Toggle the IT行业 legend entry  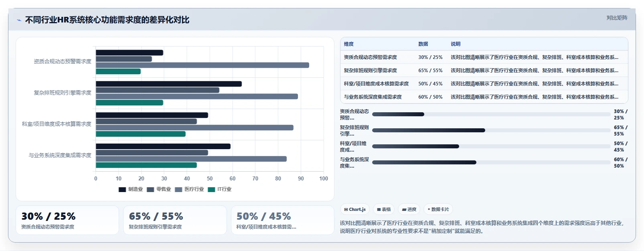tap(220, 189)
